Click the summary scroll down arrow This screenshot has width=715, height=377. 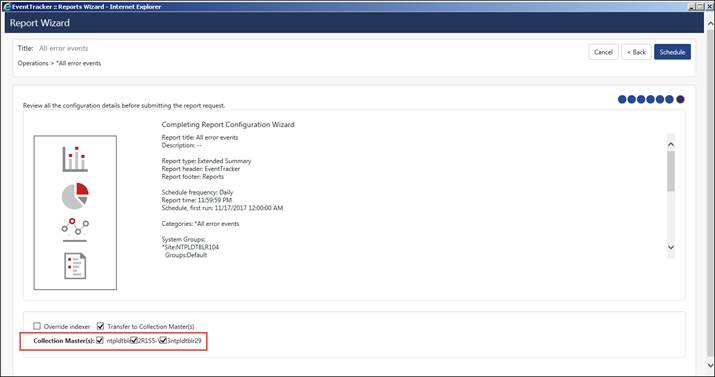coord(671,247)
